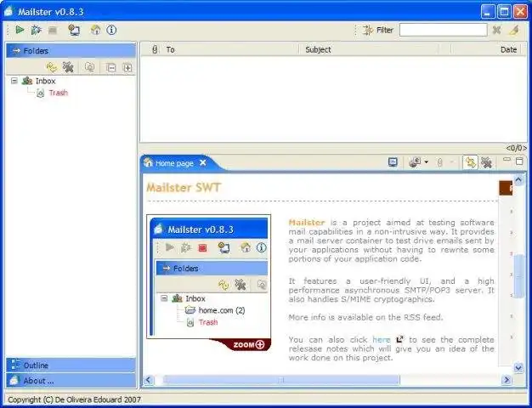The image size is (532, 408).
Task: Click the Mailster SWT heading
Action: tap(184, 187)
